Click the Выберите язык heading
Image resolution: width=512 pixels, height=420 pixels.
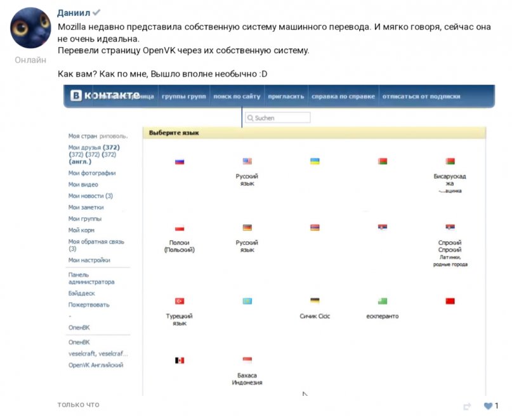coord(174,133)
